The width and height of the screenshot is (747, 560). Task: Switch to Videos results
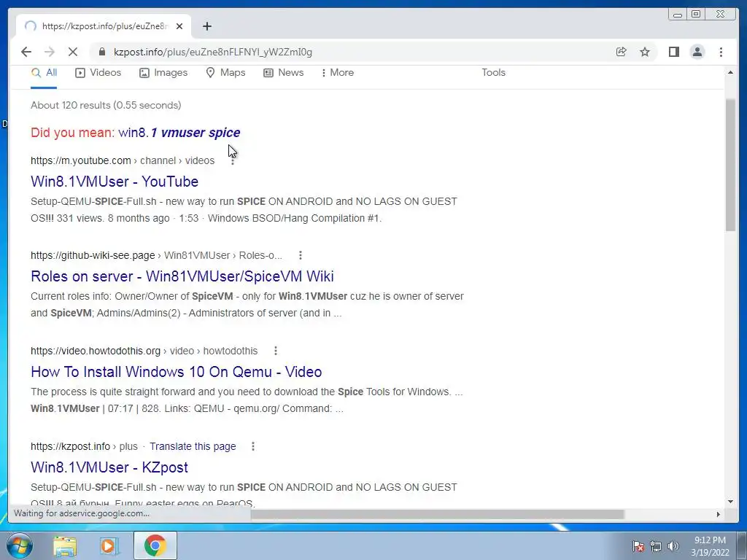[98, 73]
